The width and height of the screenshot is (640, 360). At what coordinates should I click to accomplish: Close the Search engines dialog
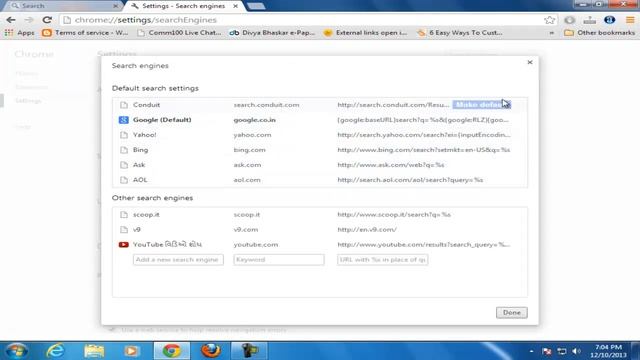point(530,62)
